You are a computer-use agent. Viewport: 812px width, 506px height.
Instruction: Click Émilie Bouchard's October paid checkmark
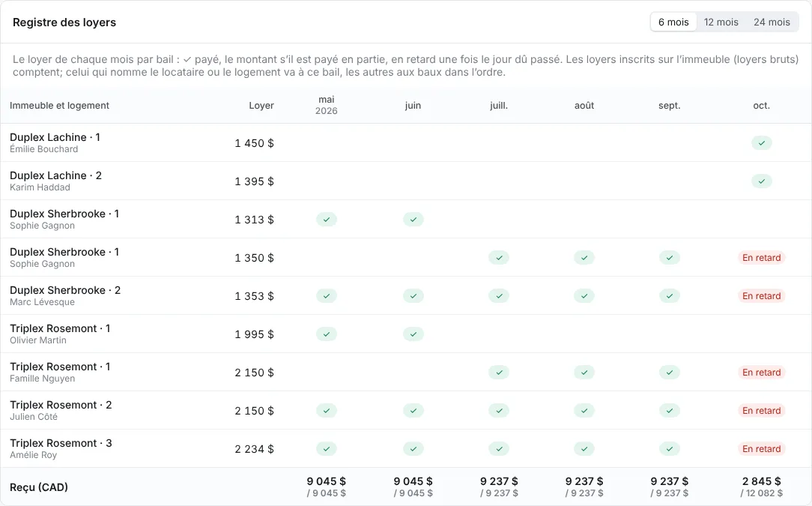(x=761, y=143)
